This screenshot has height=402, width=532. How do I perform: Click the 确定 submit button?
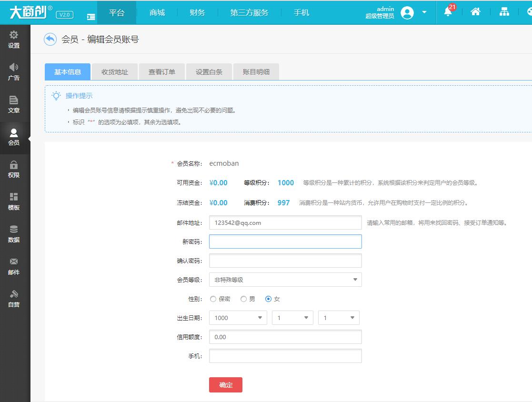(225, 385)
